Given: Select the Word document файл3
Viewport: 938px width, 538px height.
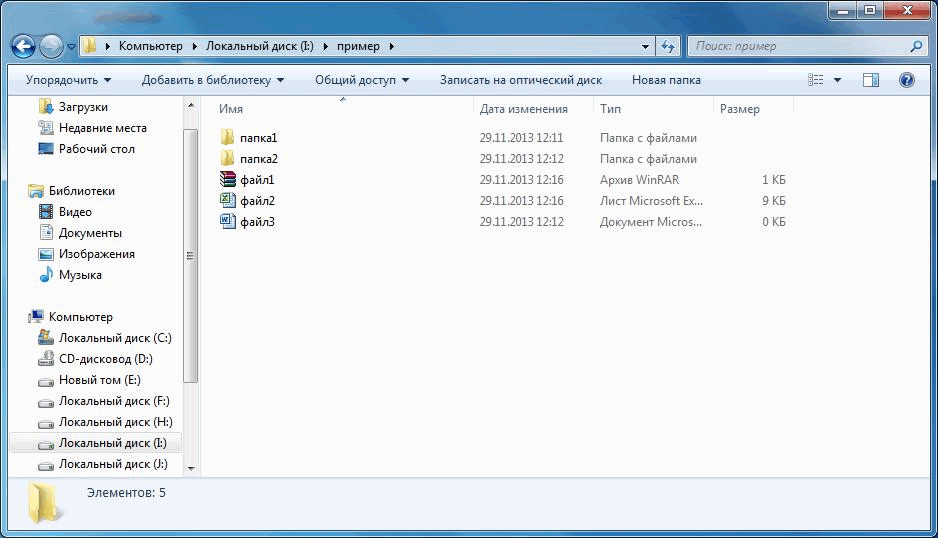Looking at the screenshot, I should (x=257, y=222).
